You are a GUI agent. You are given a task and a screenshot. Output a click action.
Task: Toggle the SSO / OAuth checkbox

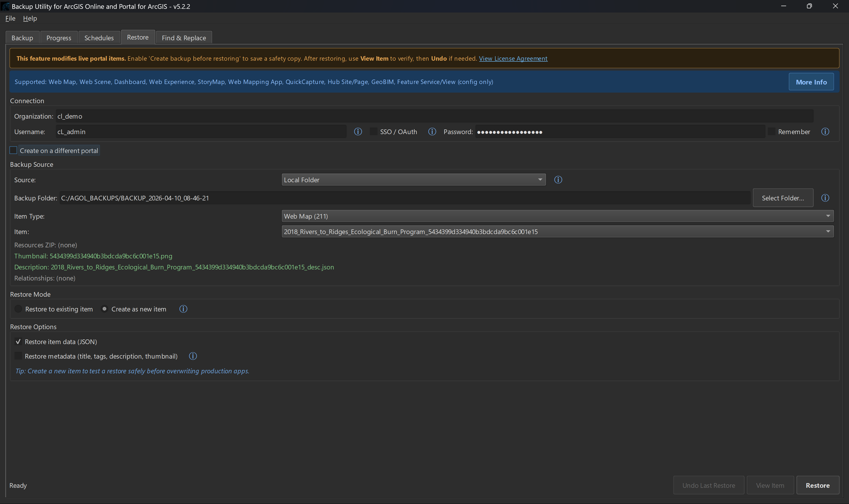[373, 131]
